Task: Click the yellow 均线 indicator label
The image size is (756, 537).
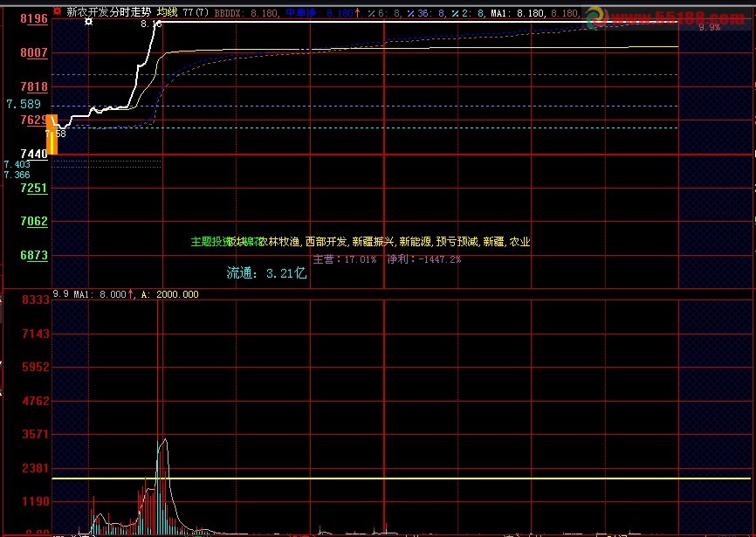Action: 168,12
